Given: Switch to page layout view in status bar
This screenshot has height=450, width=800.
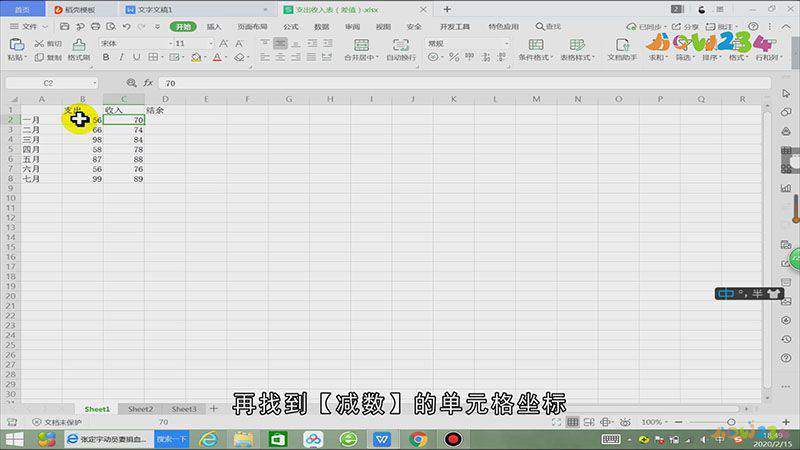Looking at the screenshot, I should point(589,422).
